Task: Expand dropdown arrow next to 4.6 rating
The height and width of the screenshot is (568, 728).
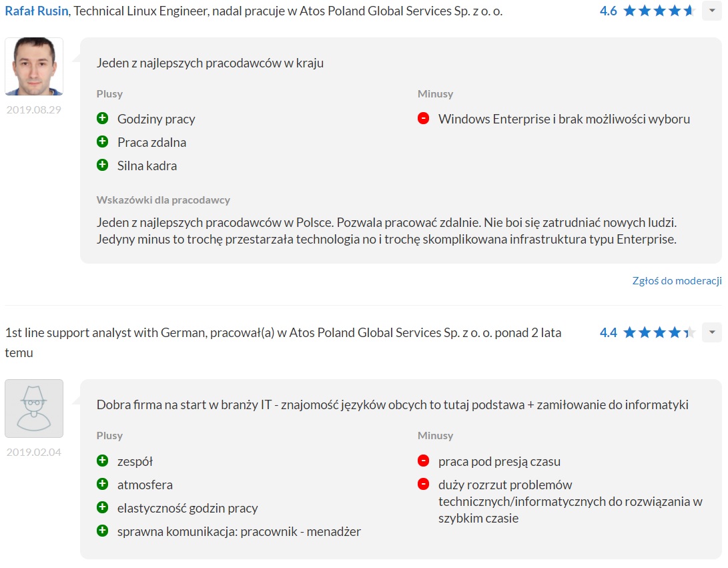Action: tap(711, 11)
